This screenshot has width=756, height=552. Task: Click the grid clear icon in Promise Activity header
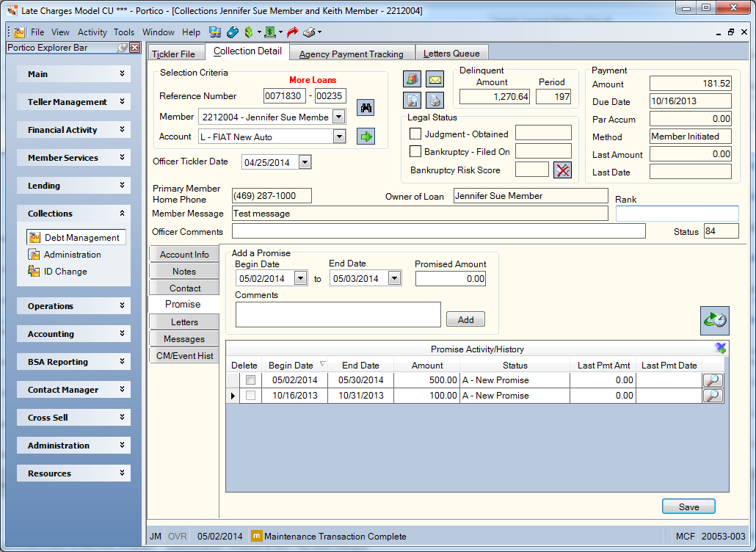pyautogui.click(x=720, y=348)
